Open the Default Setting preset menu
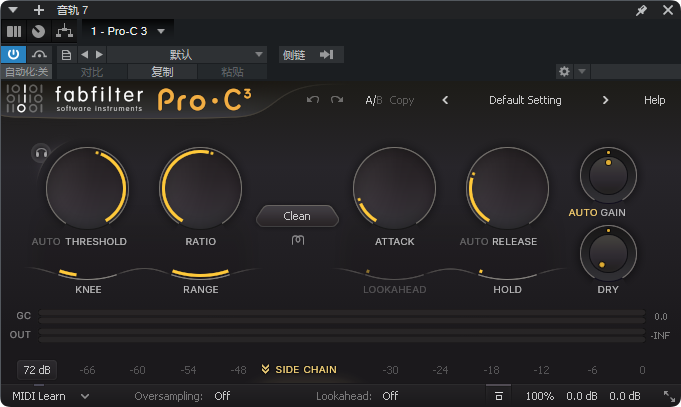 (x=525, y=100)
